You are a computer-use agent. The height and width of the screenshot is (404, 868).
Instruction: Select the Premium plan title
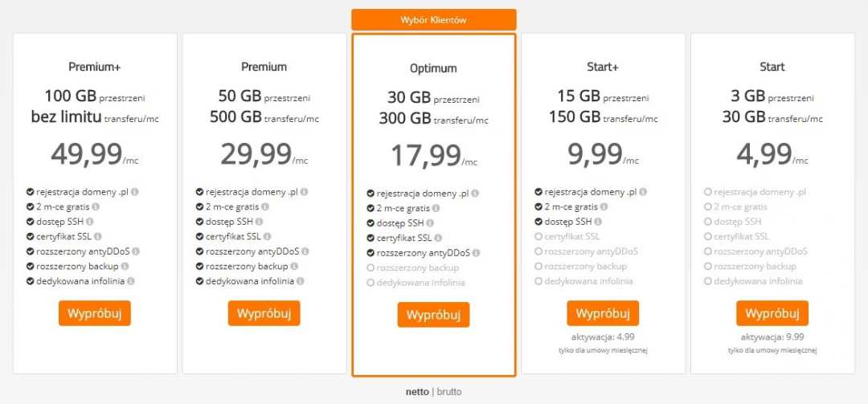click(x=264, y=67)
